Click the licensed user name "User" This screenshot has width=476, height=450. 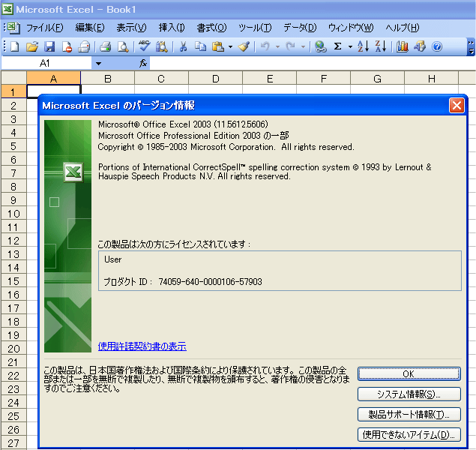pos(112,259)
